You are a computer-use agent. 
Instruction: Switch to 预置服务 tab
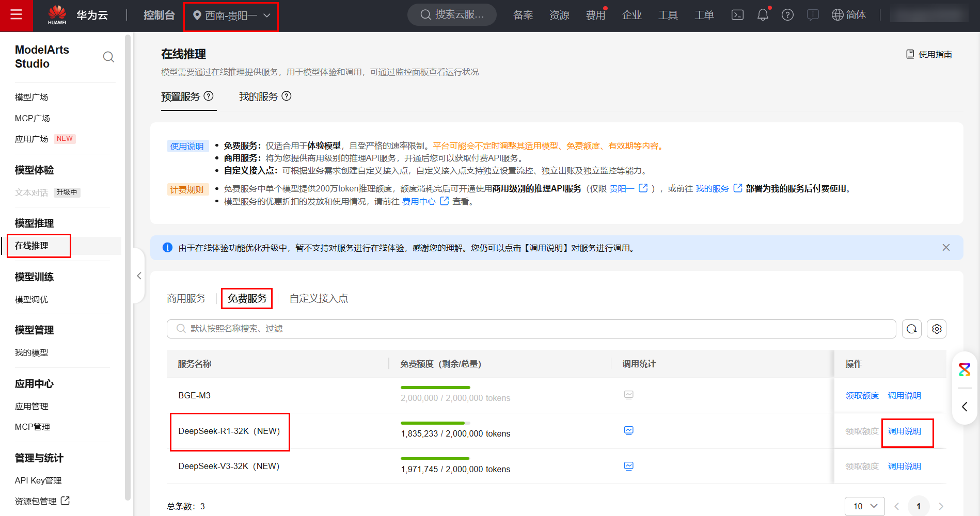click(x=180, y=96)
